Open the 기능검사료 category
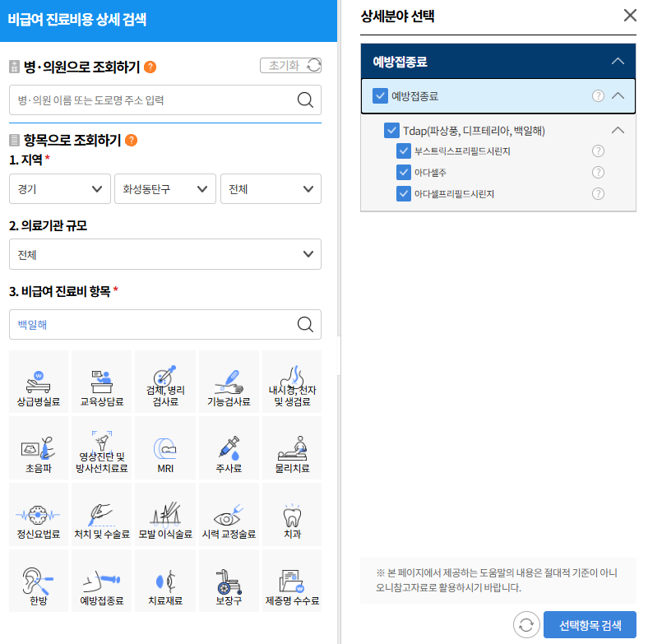Viewport: 648px width, 644px height. click(x=229, y=382)
